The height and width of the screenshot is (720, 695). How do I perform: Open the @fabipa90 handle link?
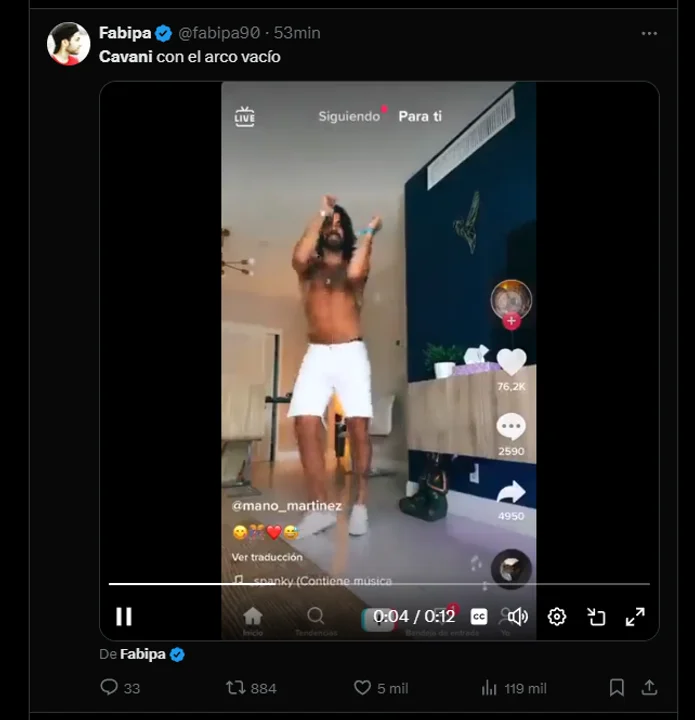[220, 33]
